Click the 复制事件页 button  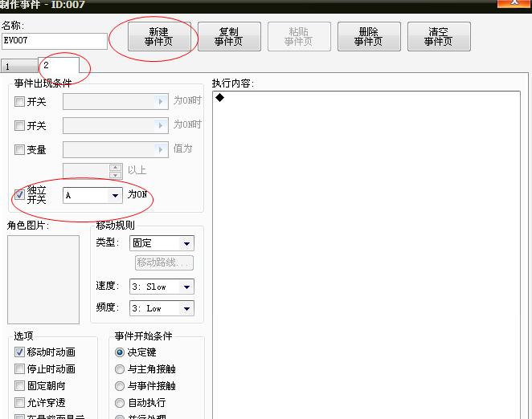click(229, 37)
